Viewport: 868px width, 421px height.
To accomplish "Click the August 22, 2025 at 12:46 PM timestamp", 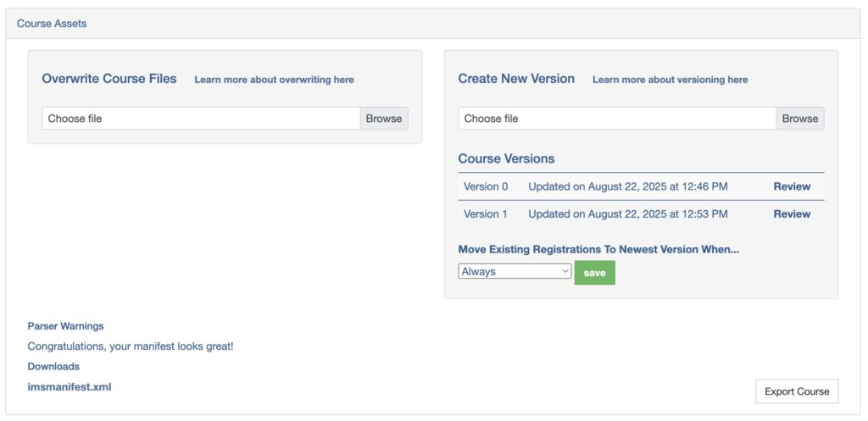I will tap(658, 186).
